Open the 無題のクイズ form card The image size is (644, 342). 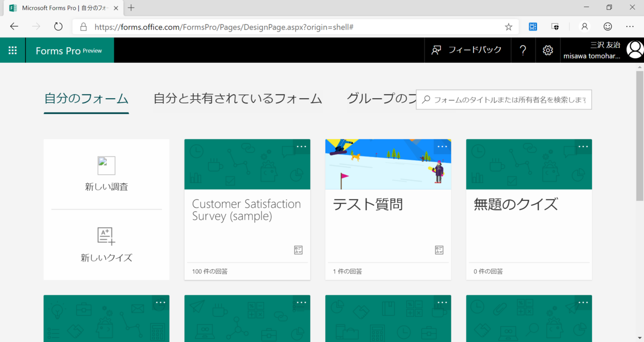[x=529, y=210]
